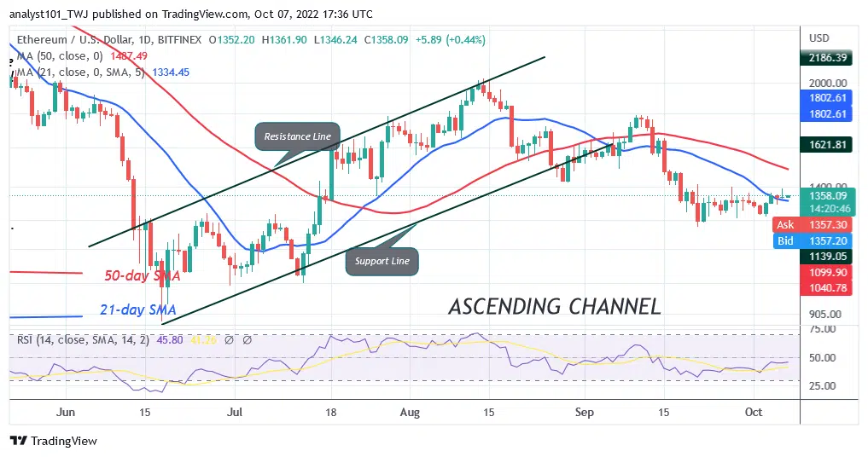
Task: Click the USD currency label on price axis
Action: tap(819, 38)
